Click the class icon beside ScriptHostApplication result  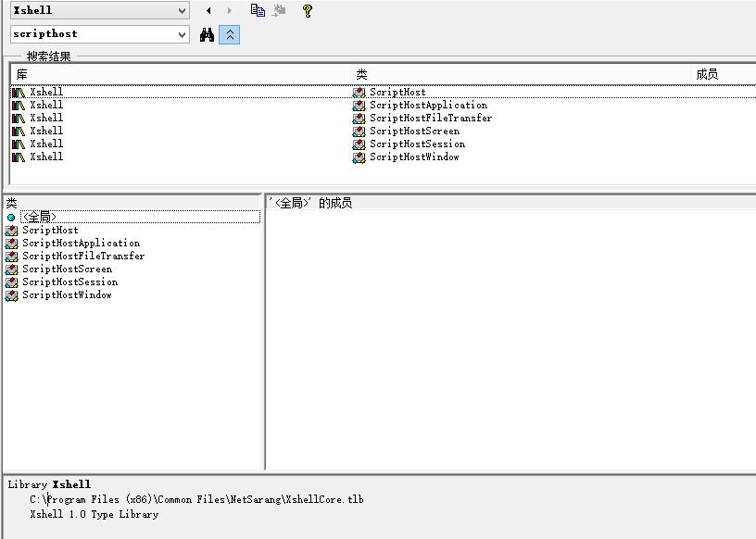click(359, 105)
